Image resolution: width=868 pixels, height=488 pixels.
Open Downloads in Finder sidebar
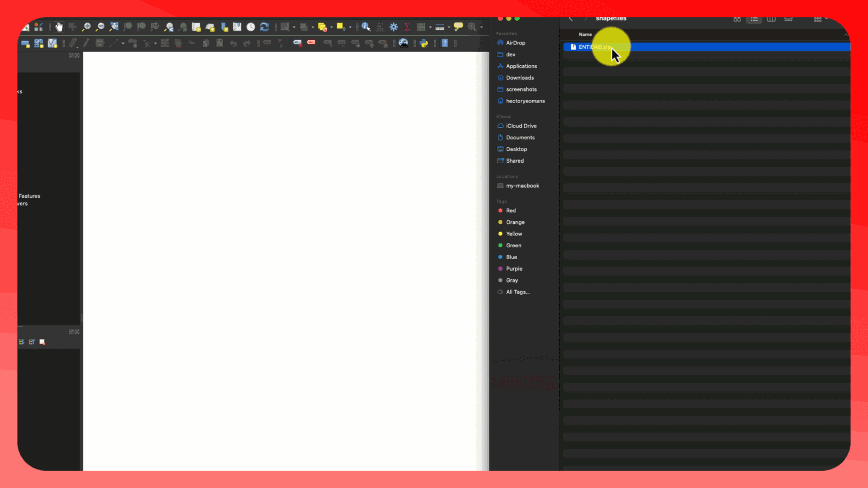pyautogui.click(x=520, y=78)
